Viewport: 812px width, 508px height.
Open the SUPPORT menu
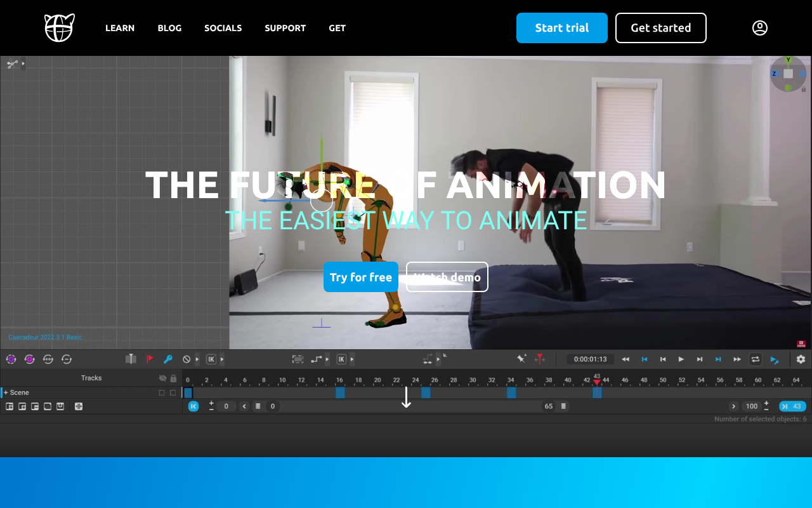(x=285, y=28)
